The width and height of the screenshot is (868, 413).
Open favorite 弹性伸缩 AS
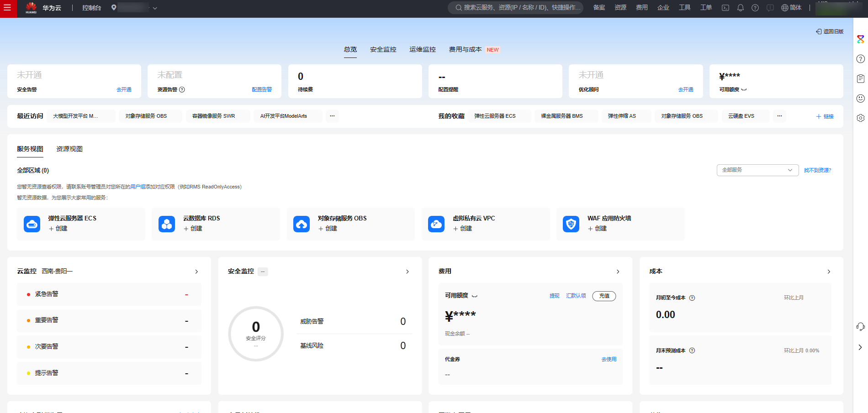tap(626, 116)
